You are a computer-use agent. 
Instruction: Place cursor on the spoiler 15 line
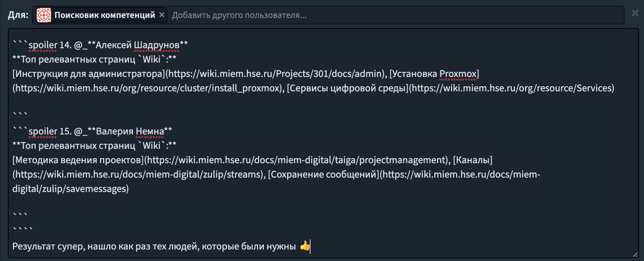pyautogui.click(x=92, y=131)
